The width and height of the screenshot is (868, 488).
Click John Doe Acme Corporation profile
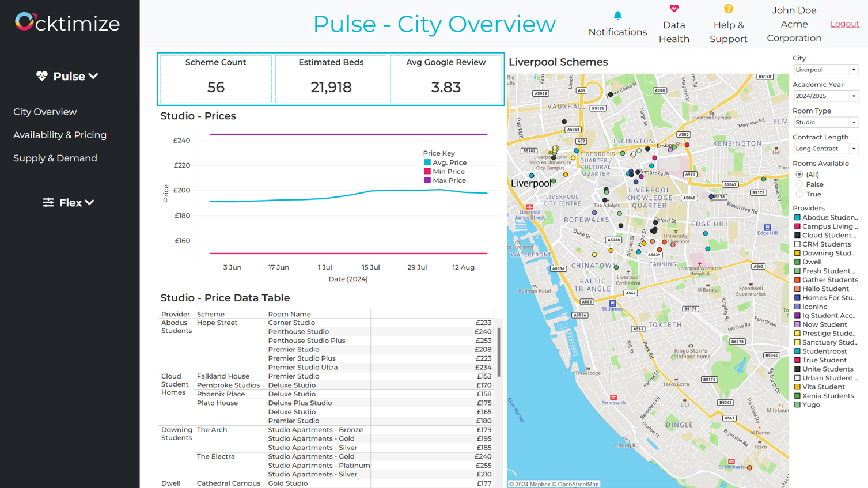(x=794, y=24)
